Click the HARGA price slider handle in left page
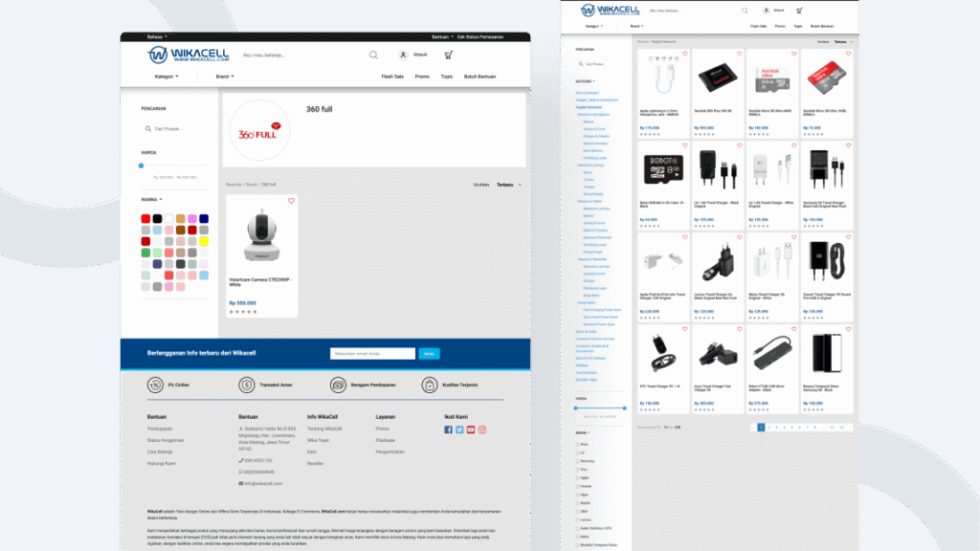 click(x=142, y=165)
